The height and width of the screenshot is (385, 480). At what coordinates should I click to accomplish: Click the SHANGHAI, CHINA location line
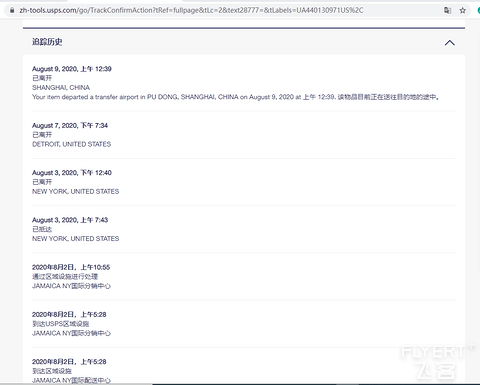click(61, 87)
